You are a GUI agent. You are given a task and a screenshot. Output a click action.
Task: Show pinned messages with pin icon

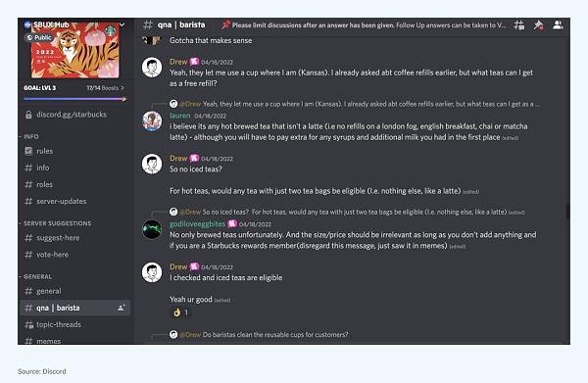tap(538, 25)
